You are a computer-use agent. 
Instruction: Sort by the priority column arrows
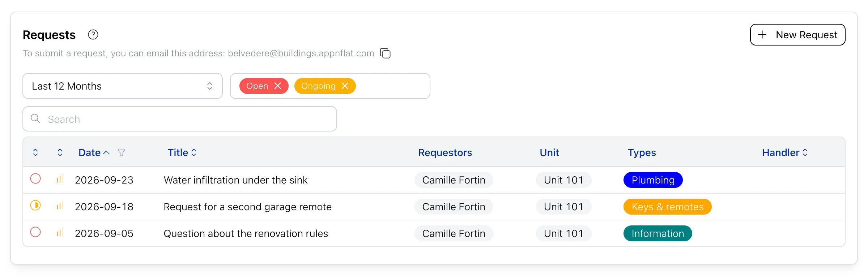pos(60,152)
